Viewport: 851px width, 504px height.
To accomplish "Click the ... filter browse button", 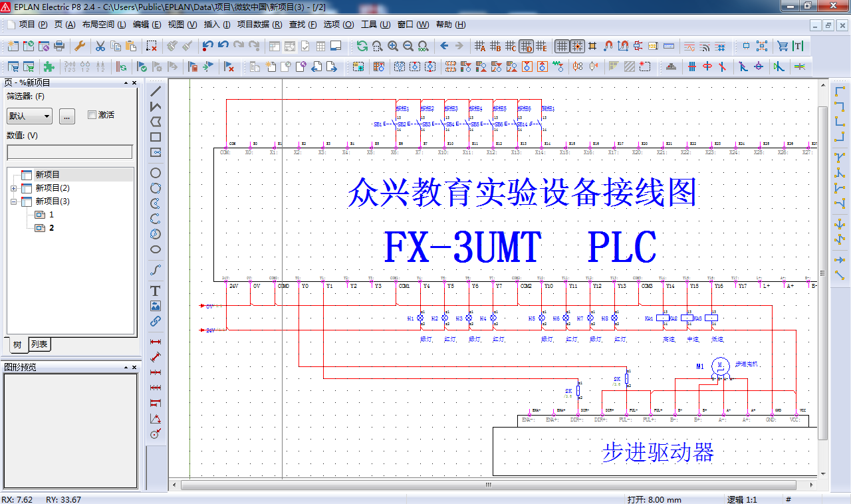I will coord(66,116).
